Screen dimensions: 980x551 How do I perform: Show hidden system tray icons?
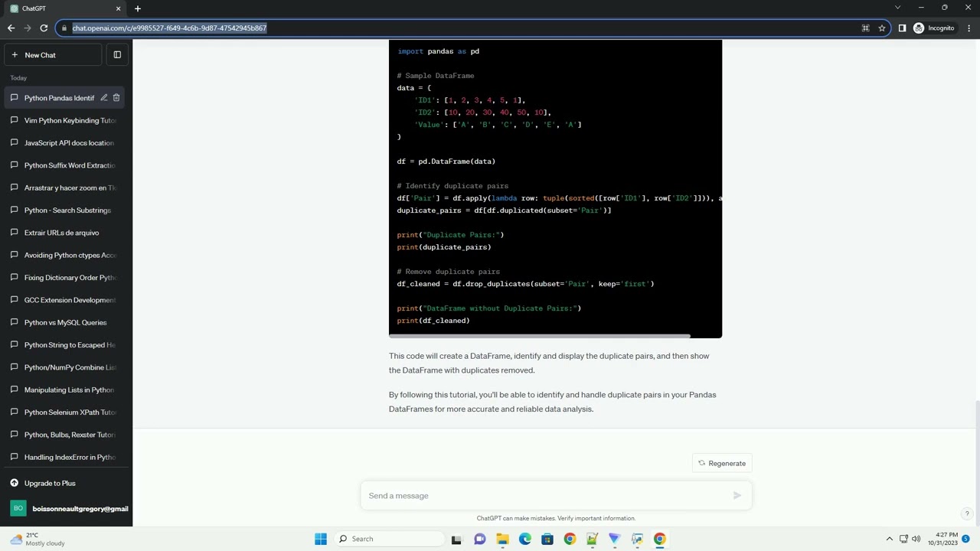889,539
